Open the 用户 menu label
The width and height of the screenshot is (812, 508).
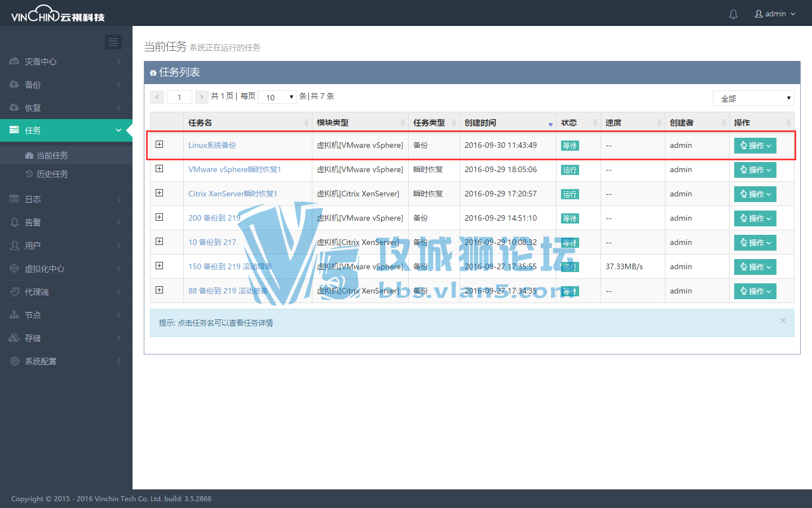(x=33, y=246)
